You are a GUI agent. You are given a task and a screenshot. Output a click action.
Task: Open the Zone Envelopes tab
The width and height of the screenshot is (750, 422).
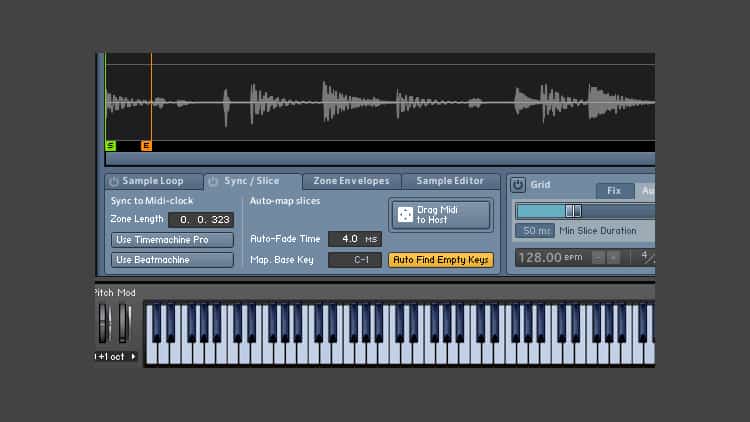[352, 181]
